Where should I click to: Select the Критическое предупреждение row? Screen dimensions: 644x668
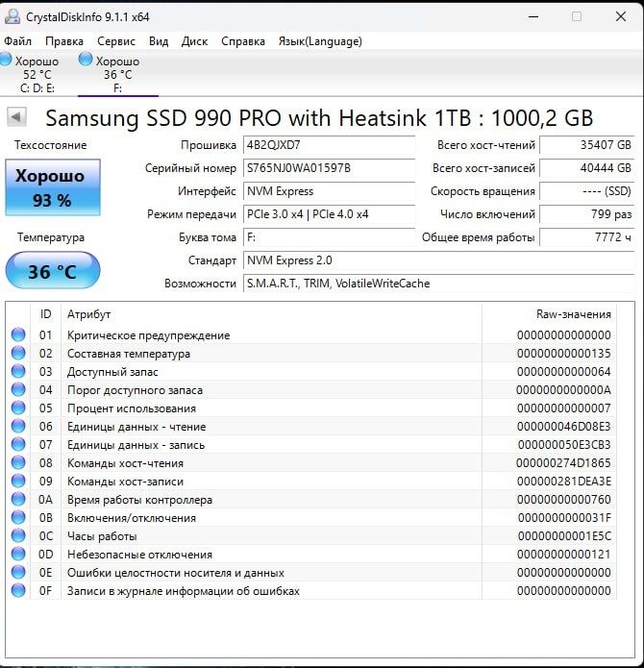[x=311, y=334]
